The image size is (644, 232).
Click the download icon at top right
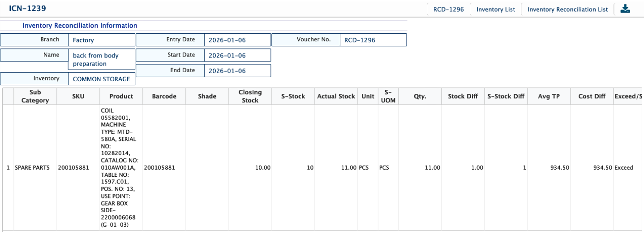[625, 9]
